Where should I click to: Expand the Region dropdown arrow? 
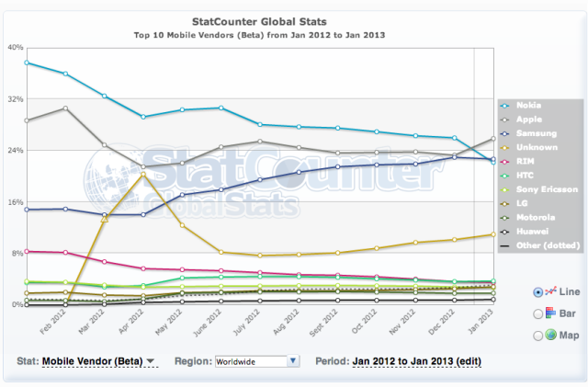click(x=293, y=361)
